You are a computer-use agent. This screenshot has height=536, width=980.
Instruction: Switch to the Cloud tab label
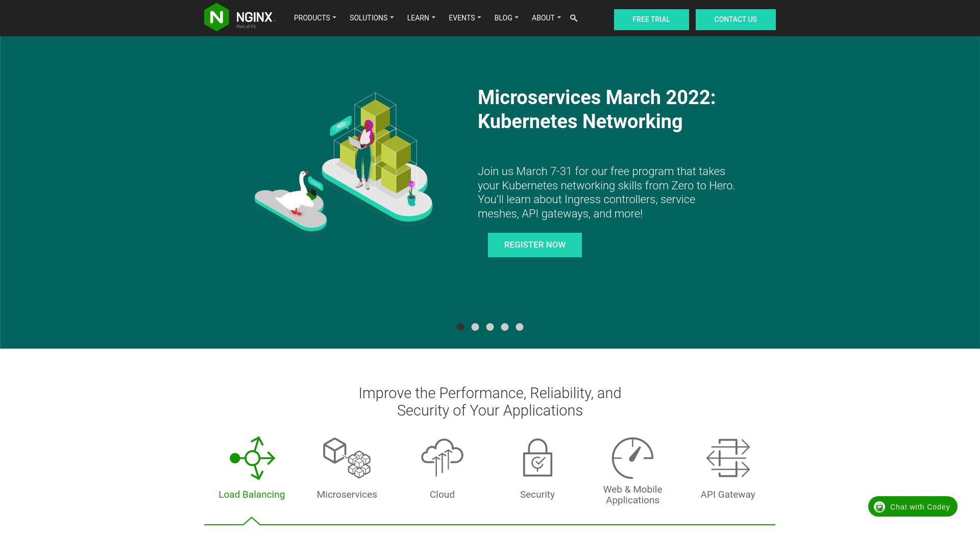tap(442, 495)
